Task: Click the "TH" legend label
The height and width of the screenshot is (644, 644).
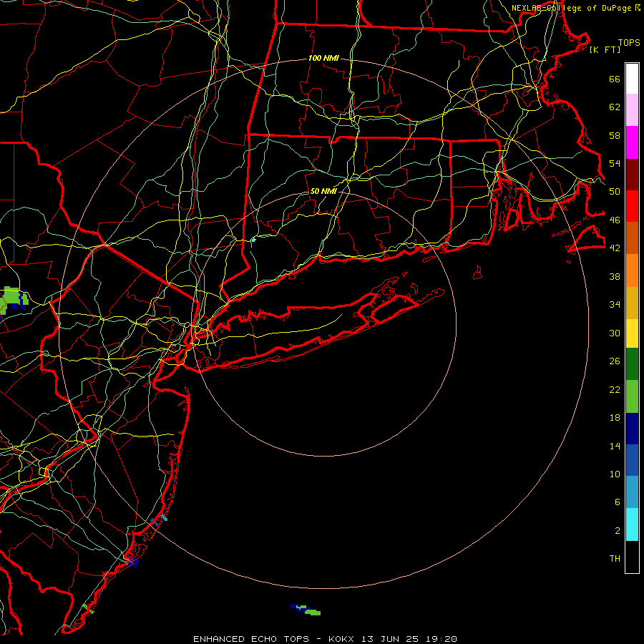Action: point(615,559)
